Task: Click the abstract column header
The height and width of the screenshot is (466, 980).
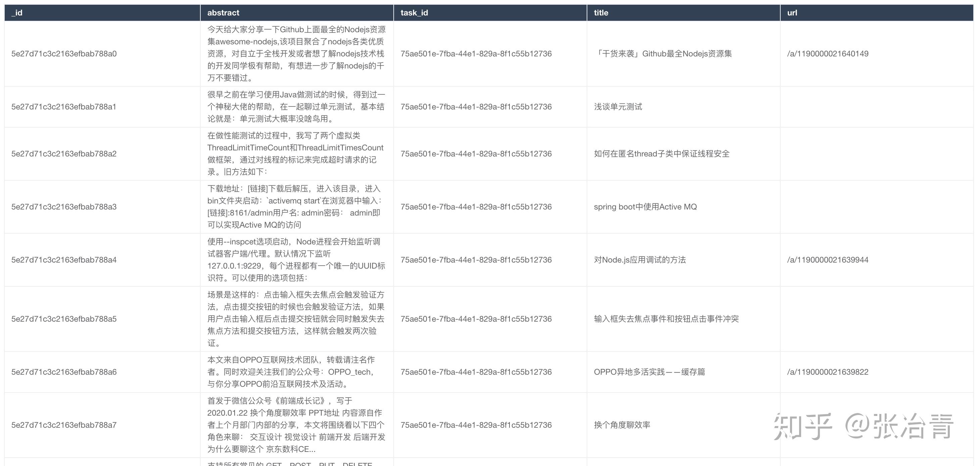Action: coord(223,12)
